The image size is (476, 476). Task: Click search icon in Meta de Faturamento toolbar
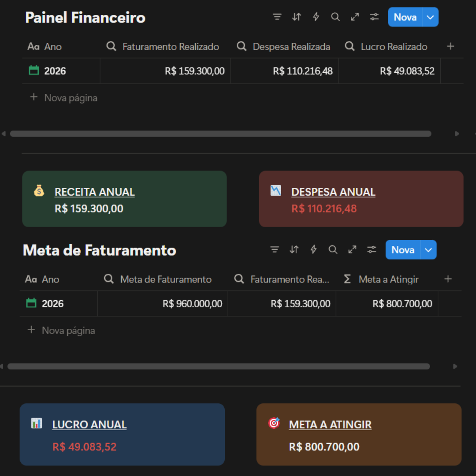coord(333,250)
